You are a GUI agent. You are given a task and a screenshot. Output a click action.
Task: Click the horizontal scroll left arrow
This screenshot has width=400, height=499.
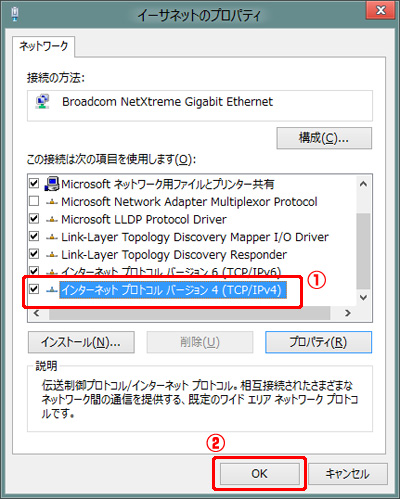[37, 313]
